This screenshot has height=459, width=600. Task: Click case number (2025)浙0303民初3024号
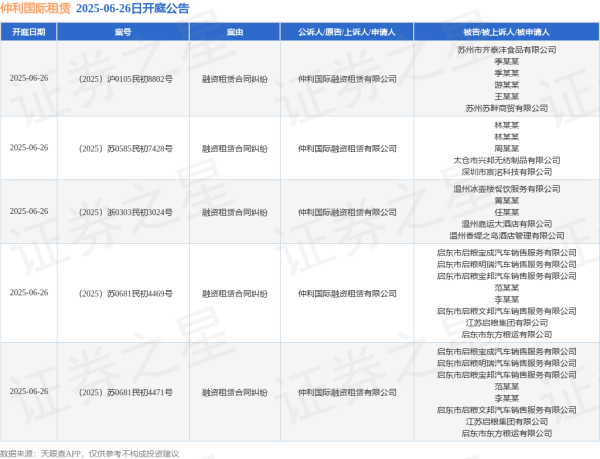coord(126,212)
